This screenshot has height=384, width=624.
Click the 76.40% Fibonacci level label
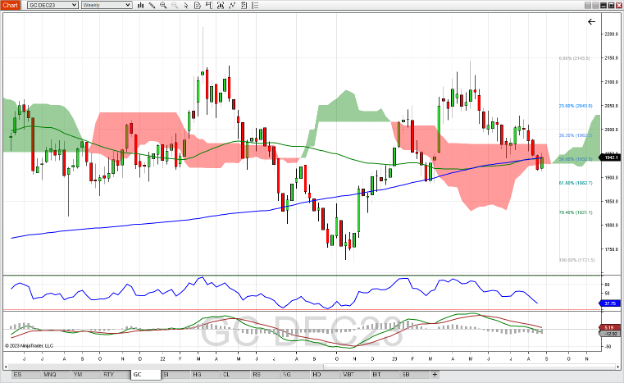576,213
